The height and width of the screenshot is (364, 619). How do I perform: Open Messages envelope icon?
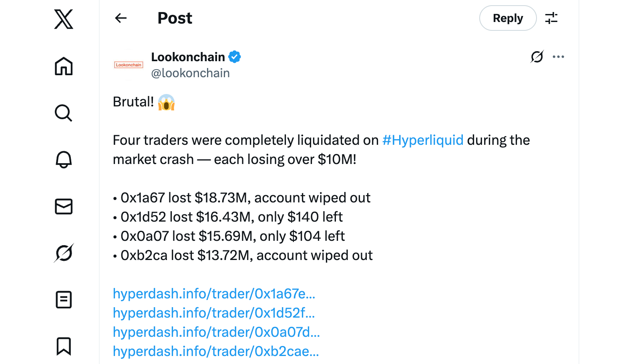coord(64,206)
